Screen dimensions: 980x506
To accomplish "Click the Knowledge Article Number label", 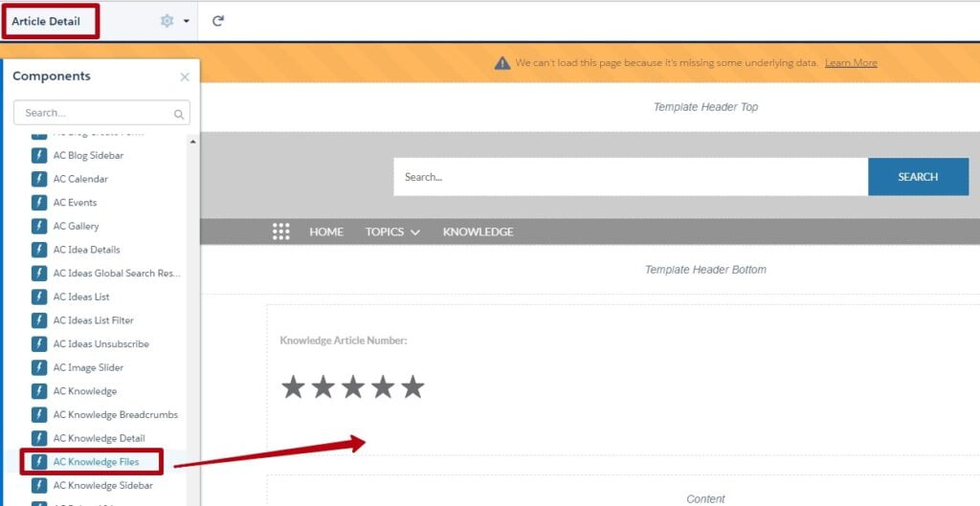I will (344, 341).
